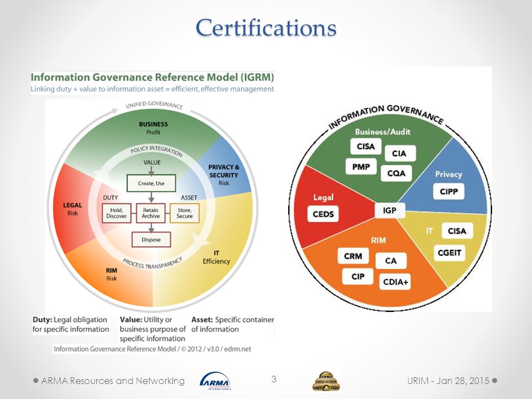Select the "LEGAL Risk" label in IGRM wheel
This screenshot has height=399, width=532.
tap(72, 209)
